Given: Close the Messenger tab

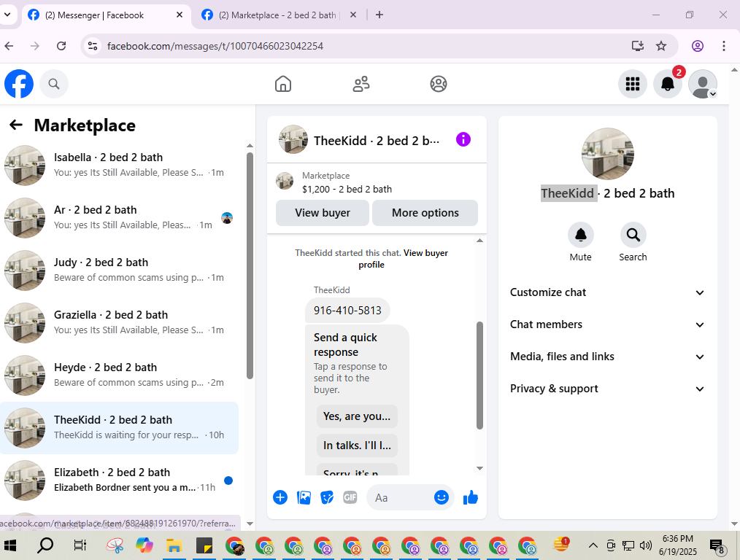Looking at the screenshot, I should (180, 15).
